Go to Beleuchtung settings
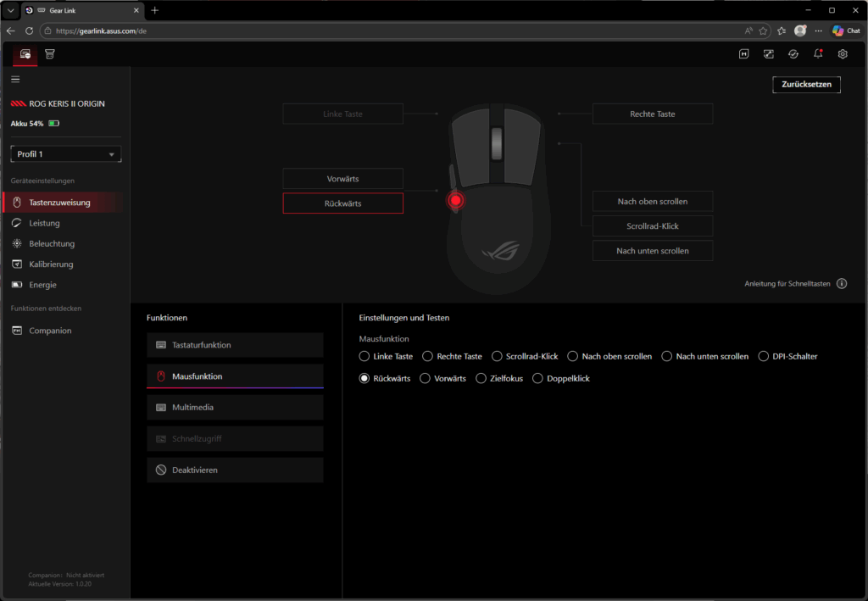The height and width of the screenshot is (601, 868). [x=51, y=243]
